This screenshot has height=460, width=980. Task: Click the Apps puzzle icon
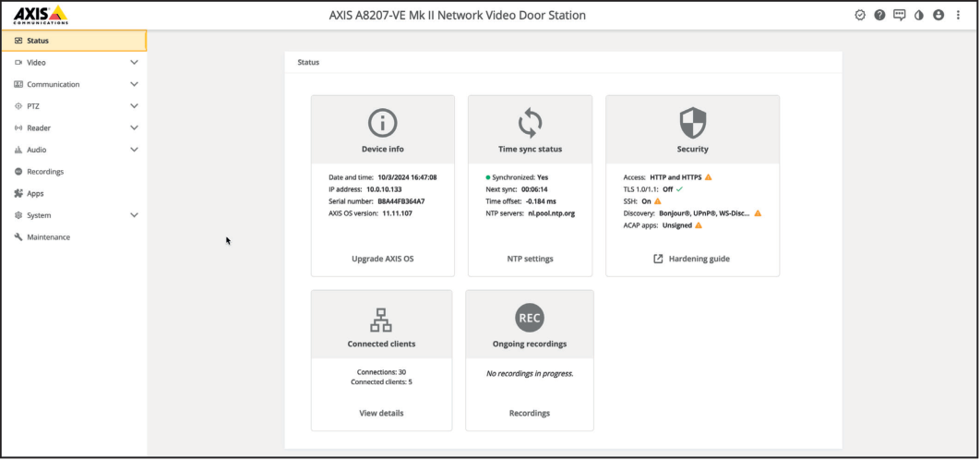point(18,193)
